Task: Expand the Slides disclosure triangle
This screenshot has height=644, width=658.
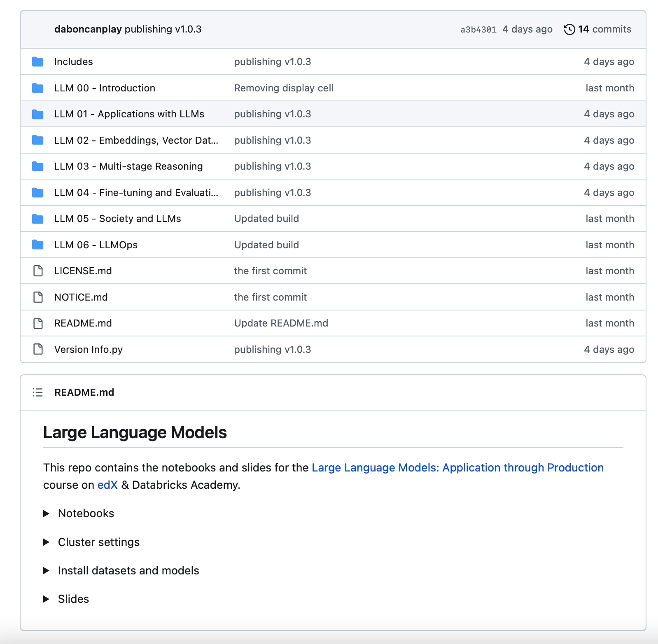Action: [x=47, y=599]
